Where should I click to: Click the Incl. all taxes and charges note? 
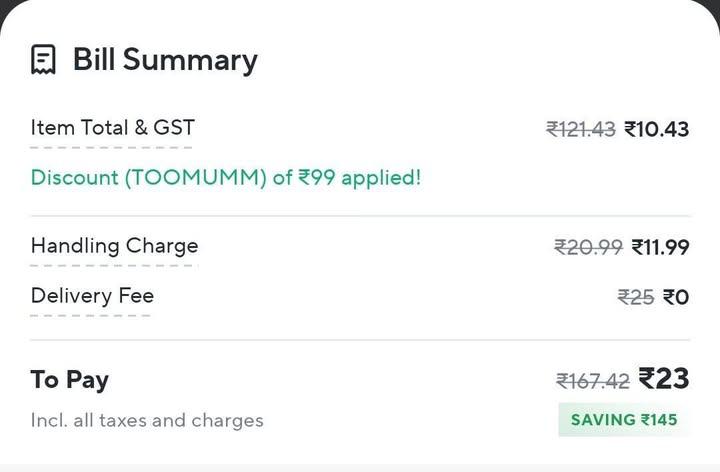pyautogui.click(x=147, y=421)
